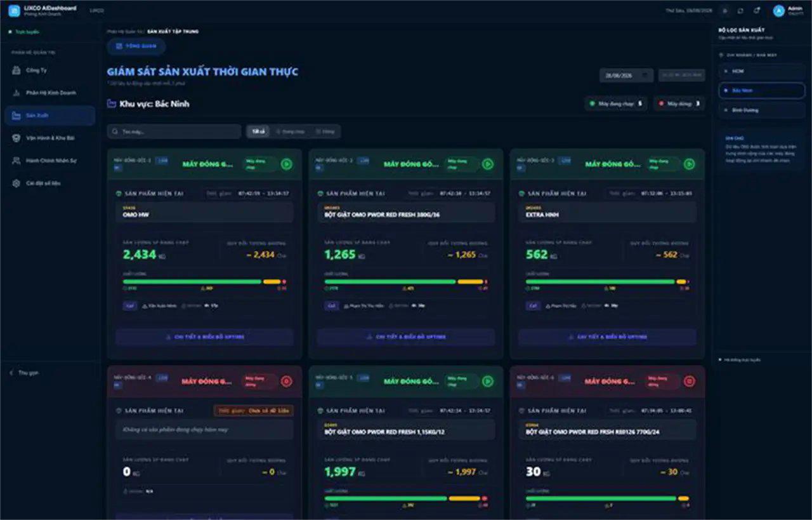Open Công Ty in the sidebar menu
812x520 pixels.
point(49,70)
